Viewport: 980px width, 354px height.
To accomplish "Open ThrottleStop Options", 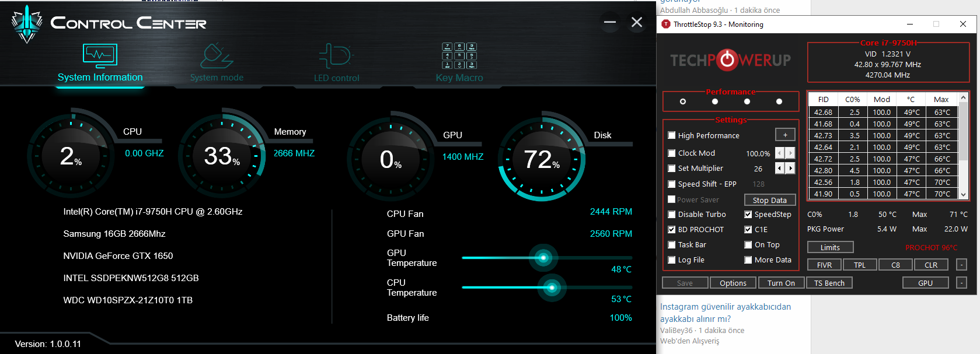I will 733,283.
